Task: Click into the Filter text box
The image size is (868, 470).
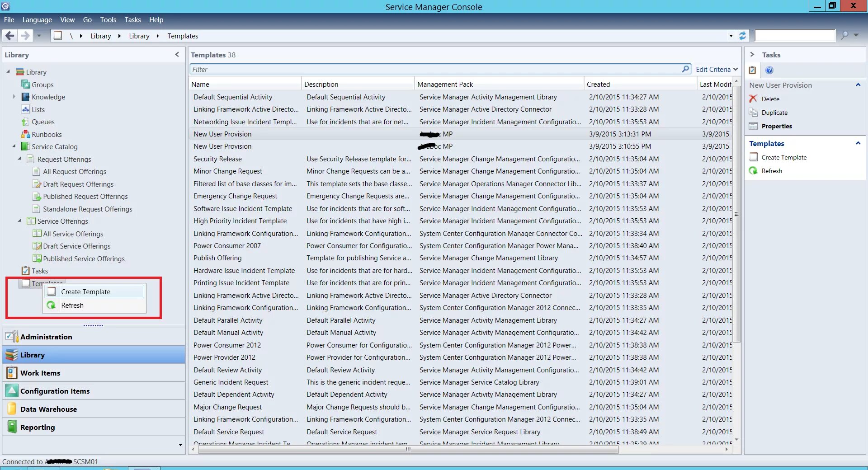Action: [435, 69]
